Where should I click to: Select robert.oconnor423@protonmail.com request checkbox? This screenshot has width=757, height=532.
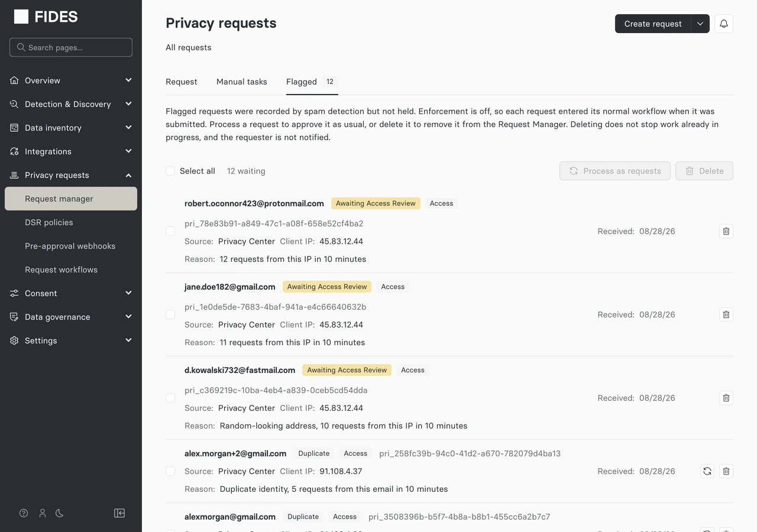[170, 231]
